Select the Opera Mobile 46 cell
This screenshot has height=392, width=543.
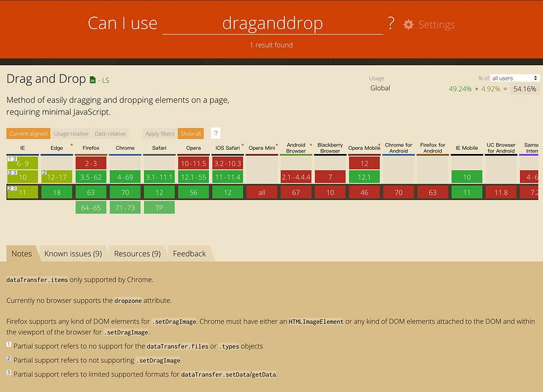[364, 193]
